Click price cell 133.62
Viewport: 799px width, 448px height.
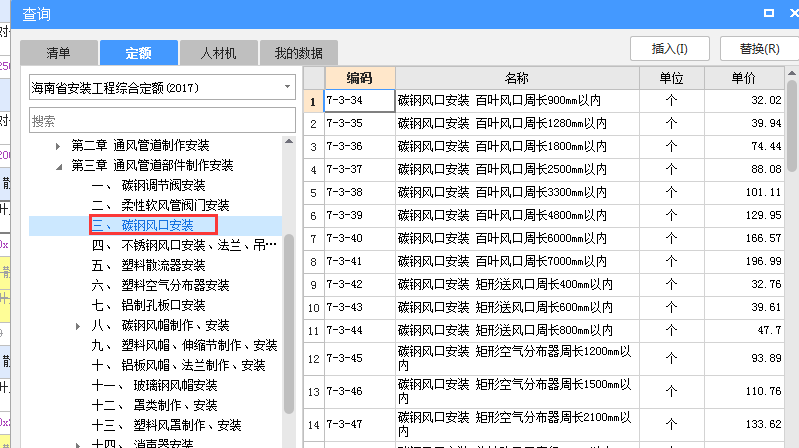744,424
